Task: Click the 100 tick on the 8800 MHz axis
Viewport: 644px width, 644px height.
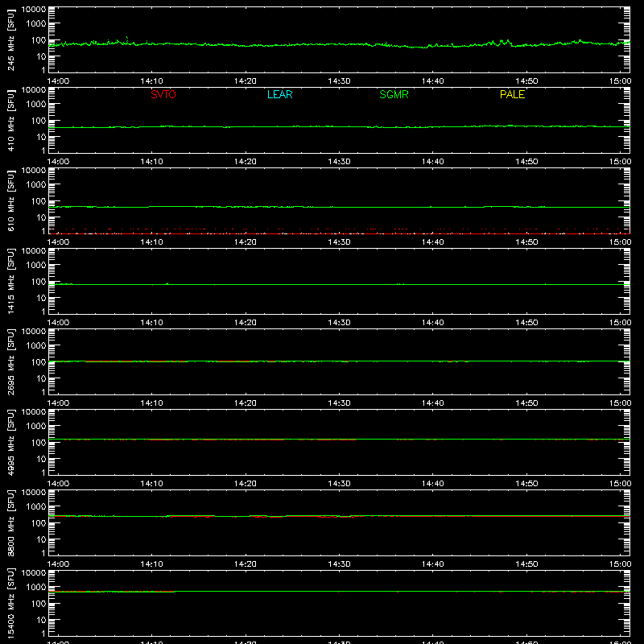Action: click(39, 523)
